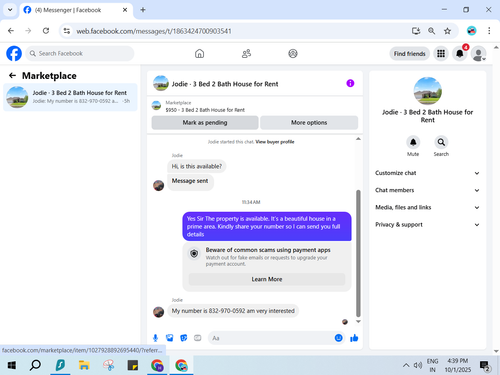The image size is (500, 375).
Task: Close the Messenger browser tab
Action: pyautogui.click(x=125, y=10)
